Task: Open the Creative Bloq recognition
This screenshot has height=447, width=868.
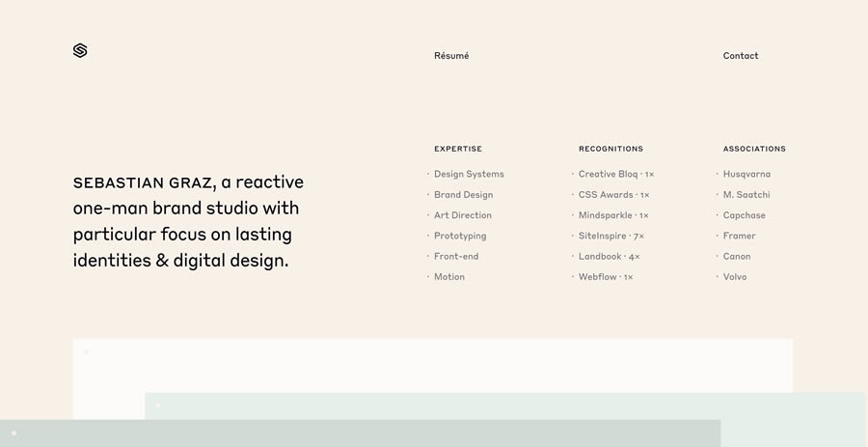Action: tap(616, 175)
